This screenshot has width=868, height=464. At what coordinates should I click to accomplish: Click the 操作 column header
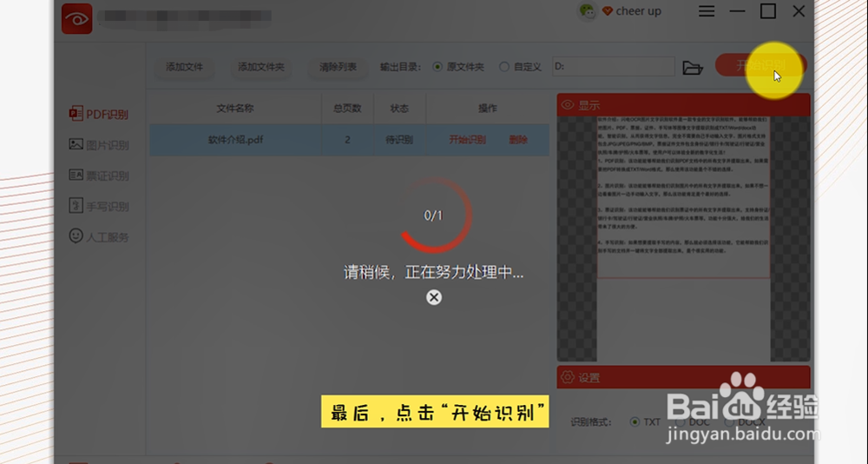coord(488,108)
